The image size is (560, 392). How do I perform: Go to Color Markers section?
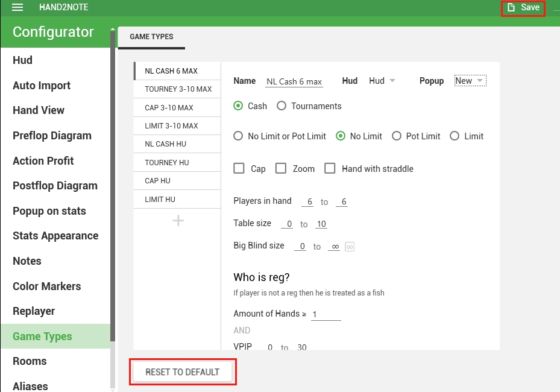(x=46, y=286)
